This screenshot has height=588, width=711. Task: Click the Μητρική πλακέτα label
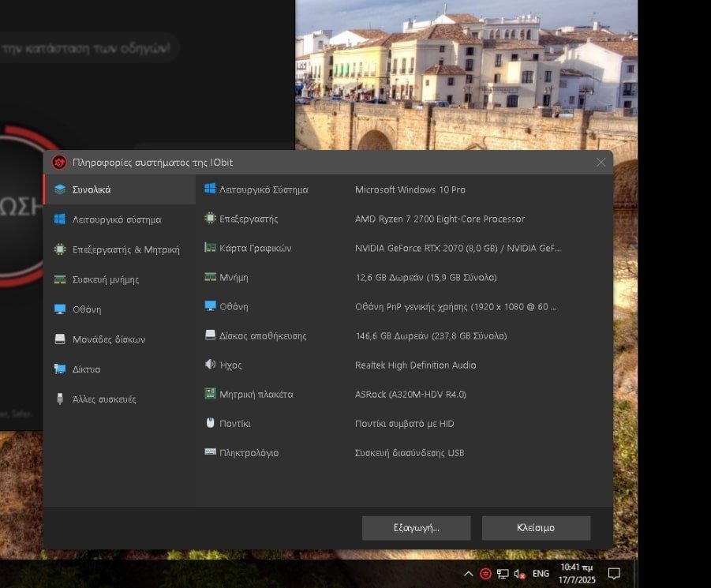coord(256,395)
